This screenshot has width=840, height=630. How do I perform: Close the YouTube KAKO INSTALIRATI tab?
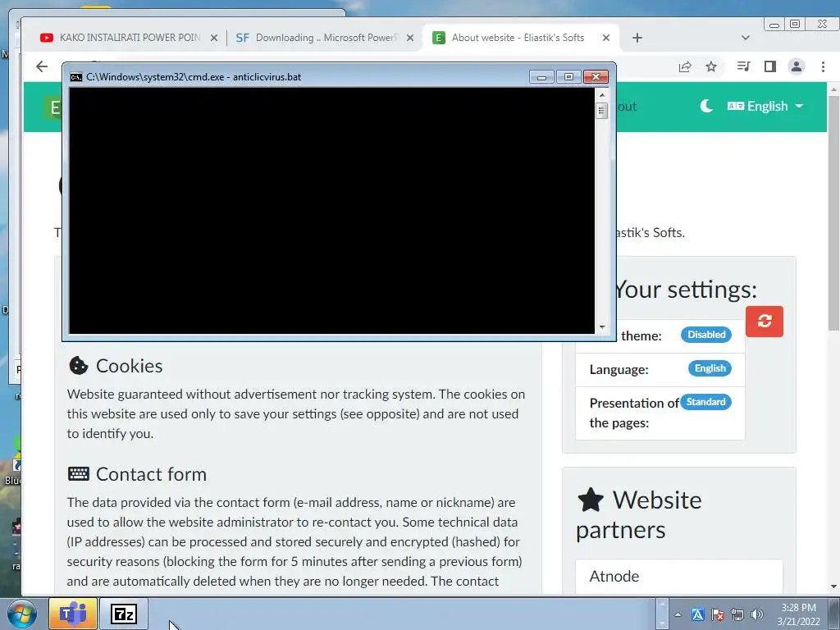(x=214, y=38)
